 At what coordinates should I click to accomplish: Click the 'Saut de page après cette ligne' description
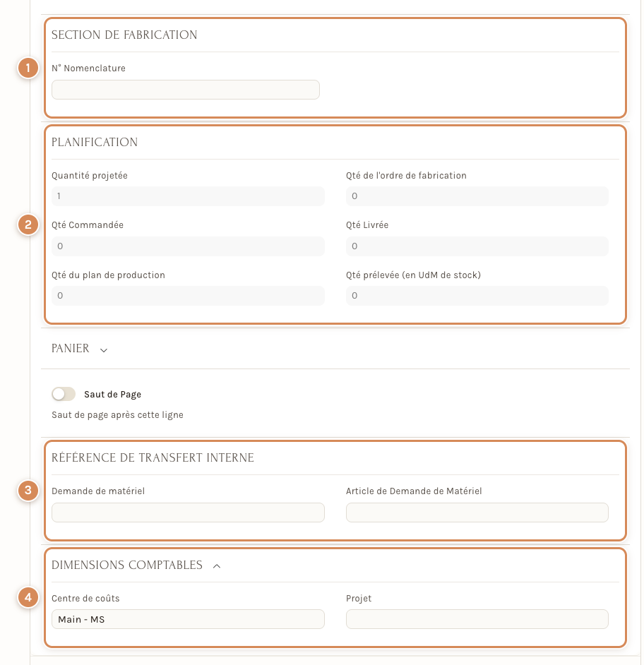pyautogui.click(x=117, y=415)
